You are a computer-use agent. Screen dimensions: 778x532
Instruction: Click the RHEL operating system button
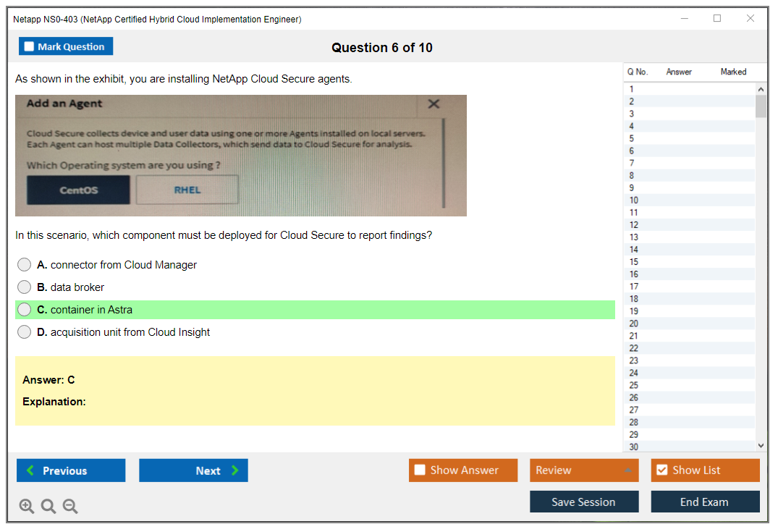187,190
